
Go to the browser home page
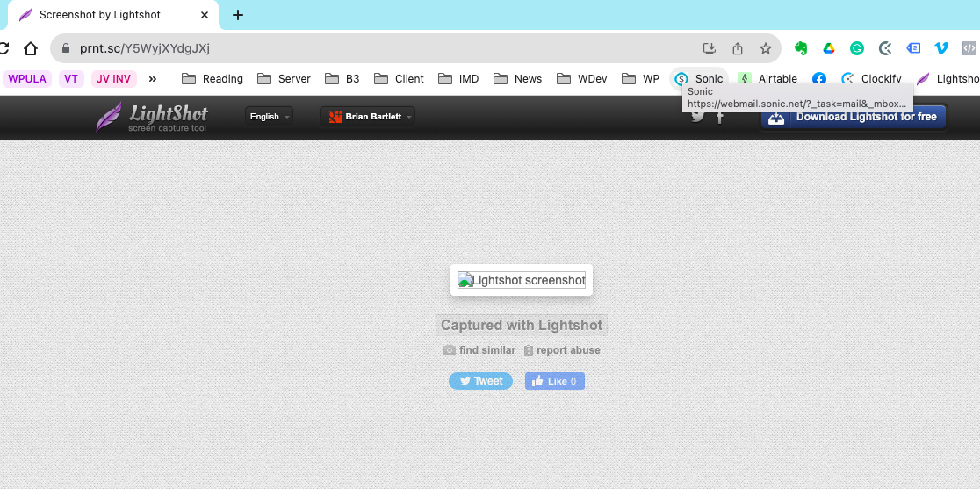pos(30,48)
